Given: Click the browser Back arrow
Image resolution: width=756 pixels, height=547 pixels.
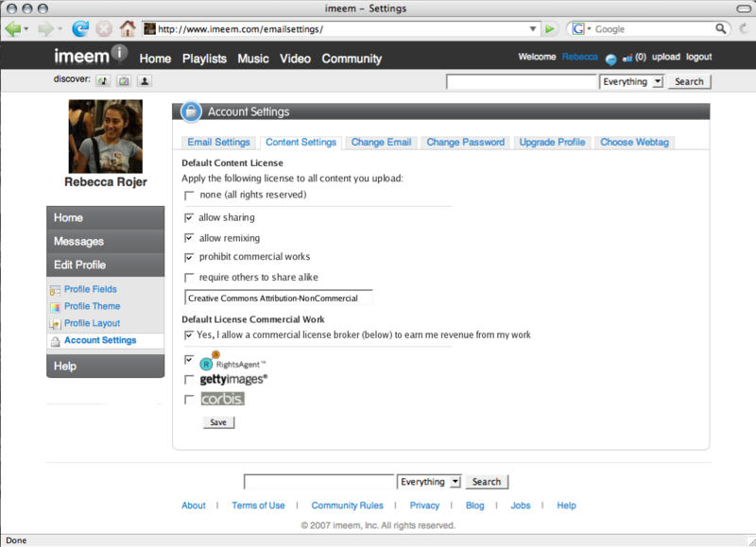Looking at the screenshot, I should [13, 29].
